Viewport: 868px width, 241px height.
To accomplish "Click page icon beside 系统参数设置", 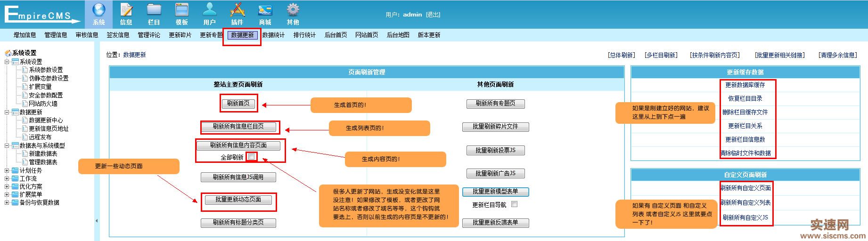I will [x=25, y=70].
